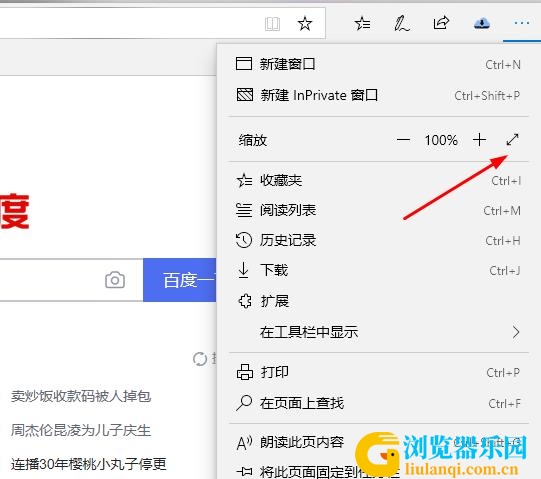Screen dimensions: 541x479
Task: Open the Share page icon
Action: 441,23
